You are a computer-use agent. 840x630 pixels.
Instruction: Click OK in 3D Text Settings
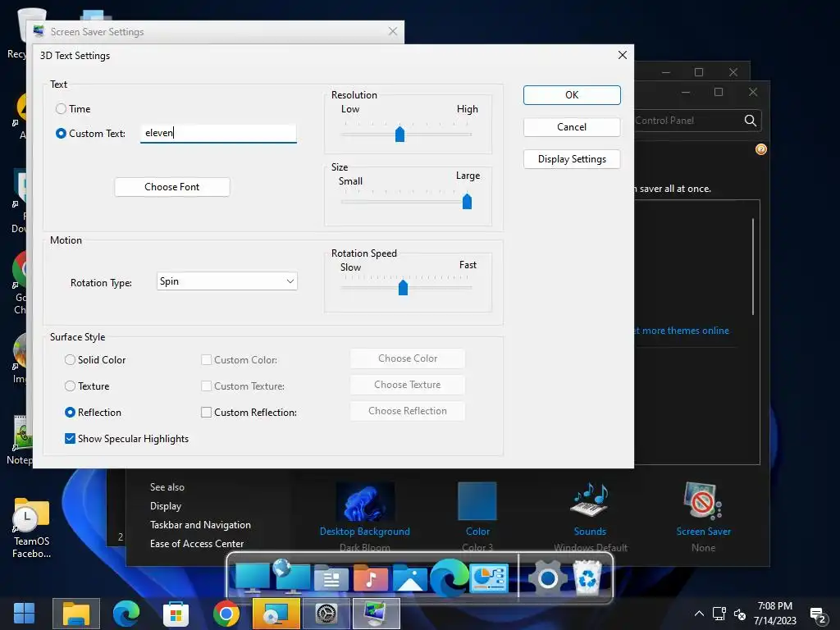[572, 95]
